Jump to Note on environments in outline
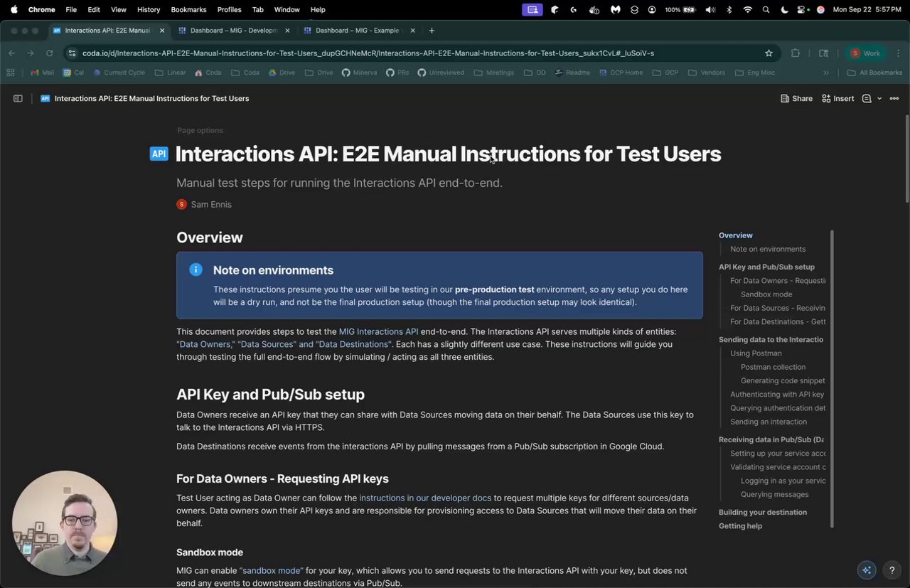This screenshot has height=588, width=910. pos(768,249)
